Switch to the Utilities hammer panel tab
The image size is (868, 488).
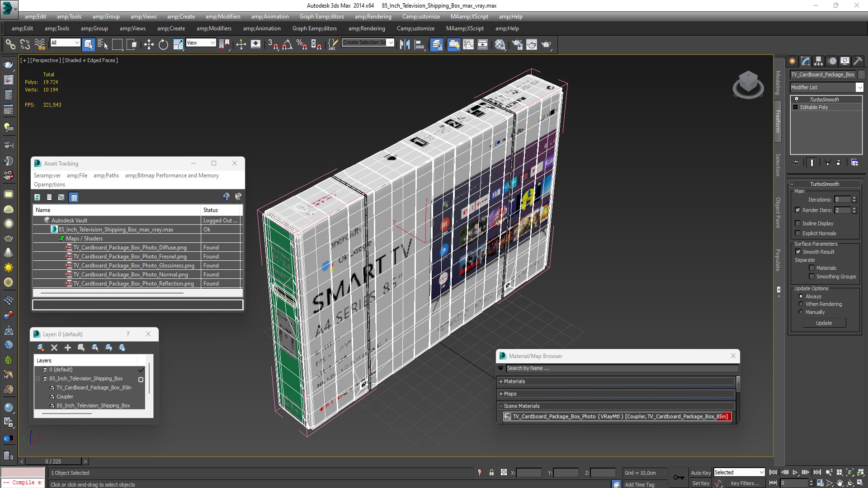tap(858, 61)
